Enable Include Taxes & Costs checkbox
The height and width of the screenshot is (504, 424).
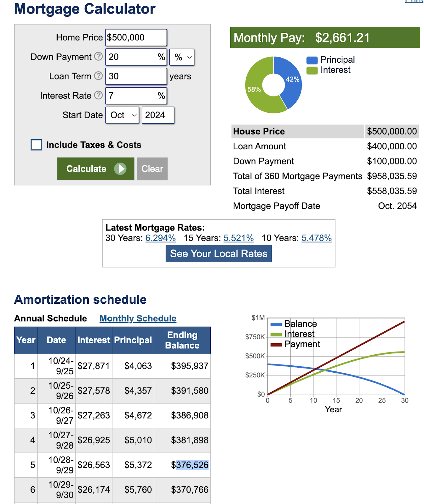[36, 145]
